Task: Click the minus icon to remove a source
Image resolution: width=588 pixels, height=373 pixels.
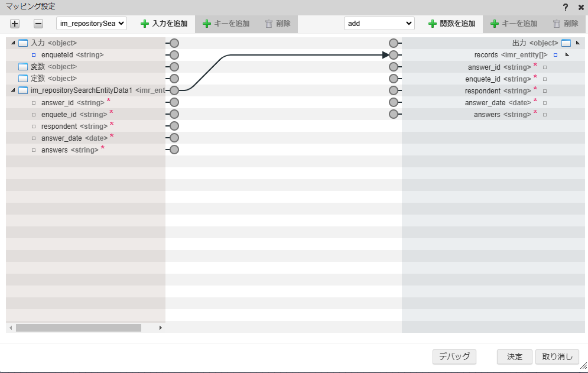Action: [x=37, y=23]
